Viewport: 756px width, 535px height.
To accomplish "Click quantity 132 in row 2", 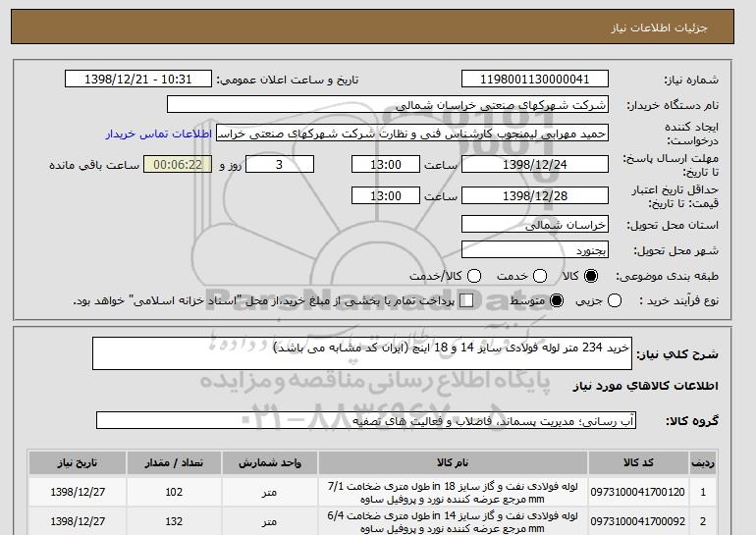I will 174,521.
